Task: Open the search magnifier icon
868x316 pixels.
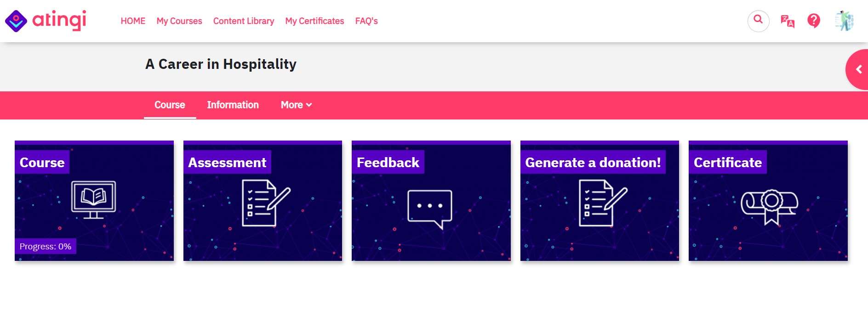Action: point(758,21)
